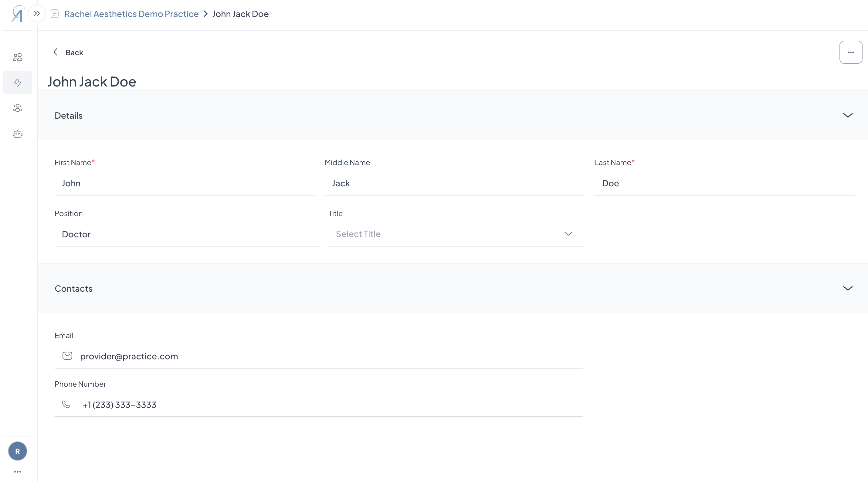Collapse the Details section
This screenshot has width=868, height=482.
click(847, 115)
